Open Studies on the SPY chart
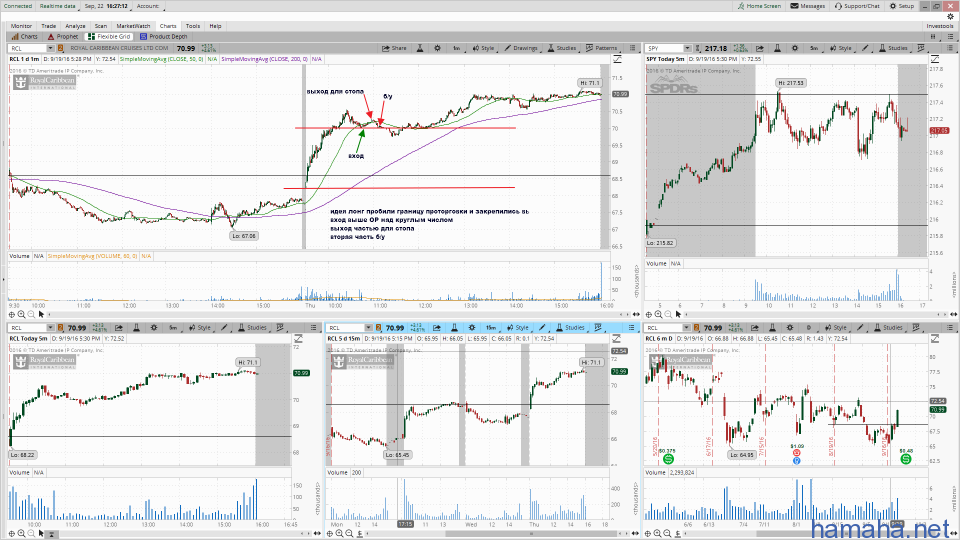 893,48
